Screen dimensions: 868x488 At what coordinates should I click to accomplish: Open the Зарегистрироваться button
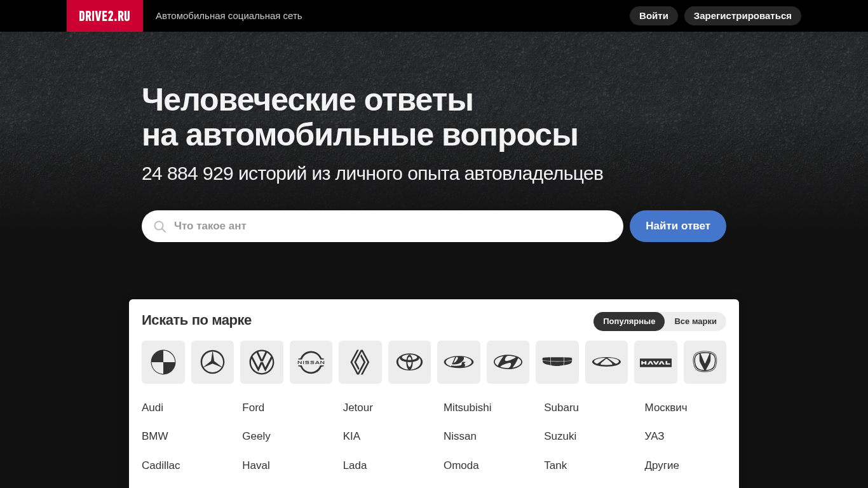click(743, 16)
